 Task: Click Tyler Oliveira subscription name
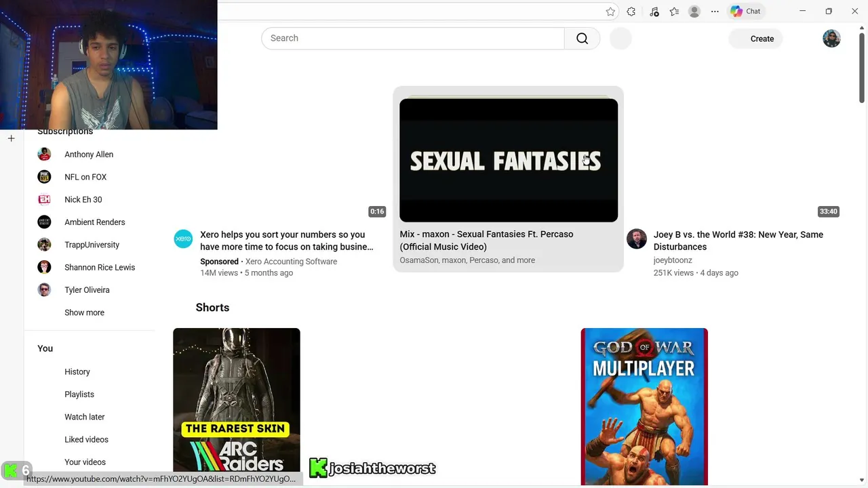[87, 290]
